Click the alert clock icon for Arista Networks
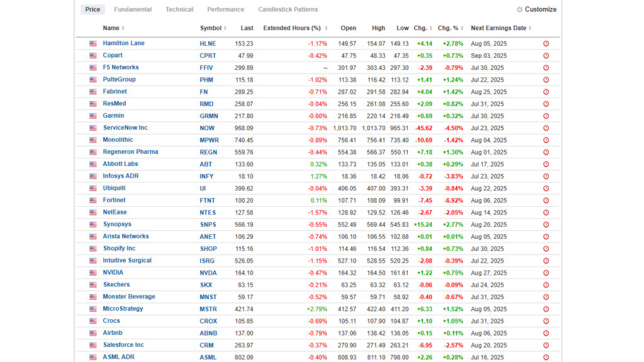This screenshot has width=644, height=362. (x=546, y=237)
